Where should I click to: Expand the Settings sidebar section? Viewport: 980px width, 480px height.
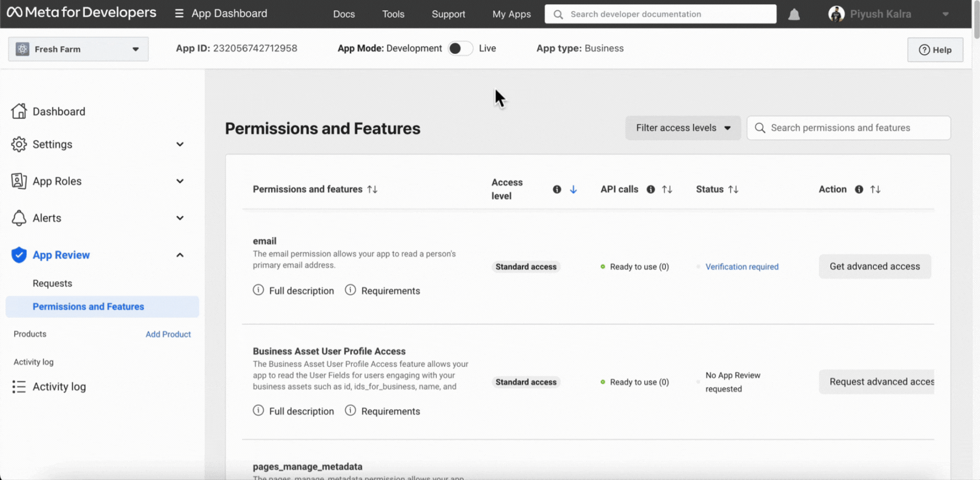point(180,144)
